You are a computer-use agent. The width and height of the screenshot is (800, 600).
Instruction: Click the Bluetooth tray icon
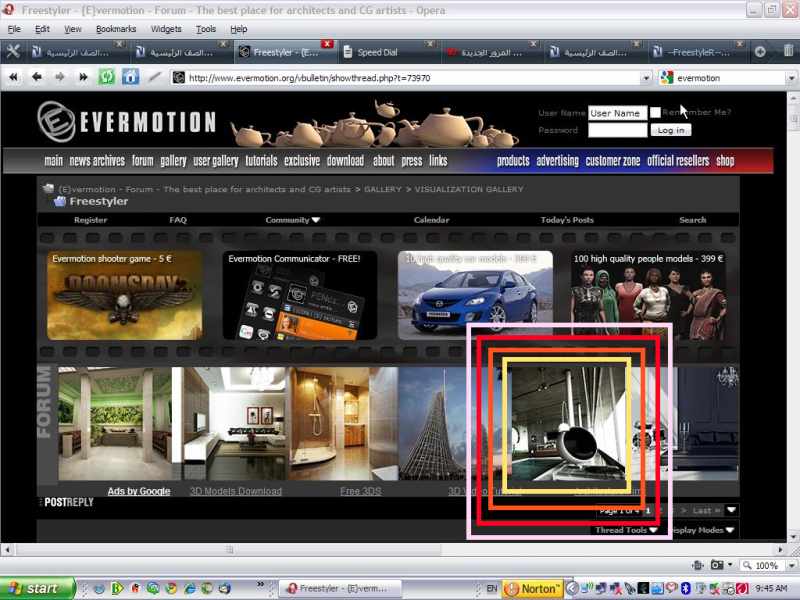[686, 588]
